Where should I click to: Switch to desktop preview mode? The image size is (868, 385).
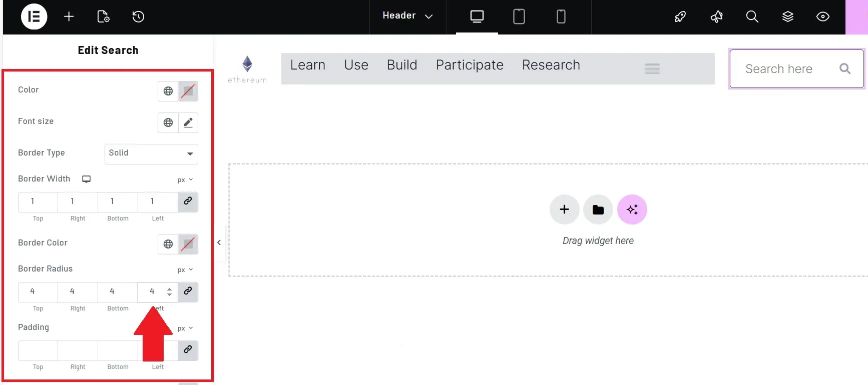click(x=477, y=16)
